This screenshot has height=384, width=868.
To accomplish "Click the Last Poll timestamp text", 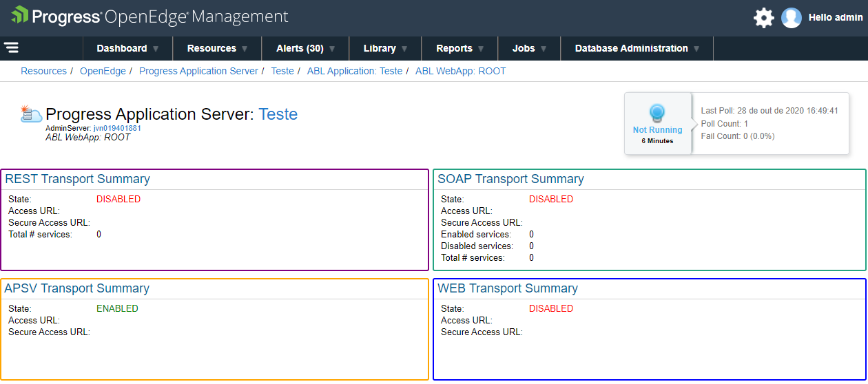I will (x=769, y=111).
